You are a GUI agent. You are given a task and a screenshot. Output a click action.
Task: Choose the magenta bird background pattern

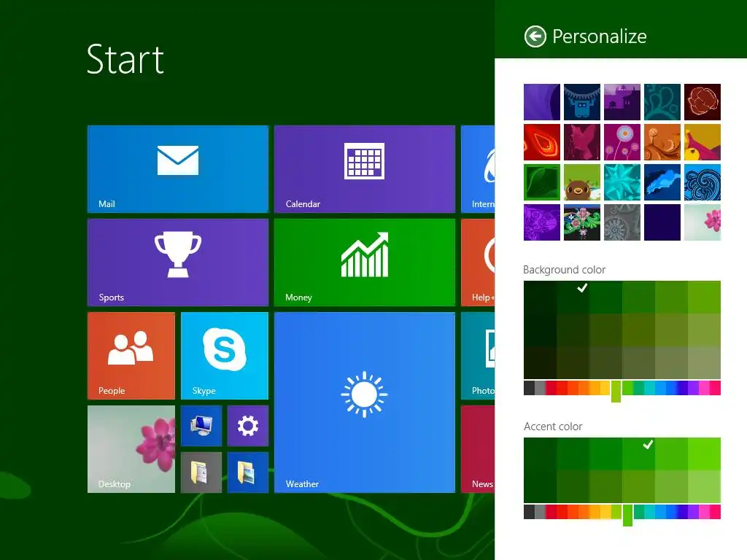[581, 142]
